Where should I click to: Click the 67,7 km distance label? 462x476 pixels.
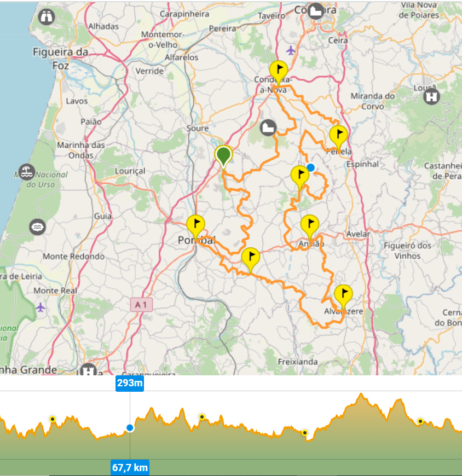click(130, 468)
